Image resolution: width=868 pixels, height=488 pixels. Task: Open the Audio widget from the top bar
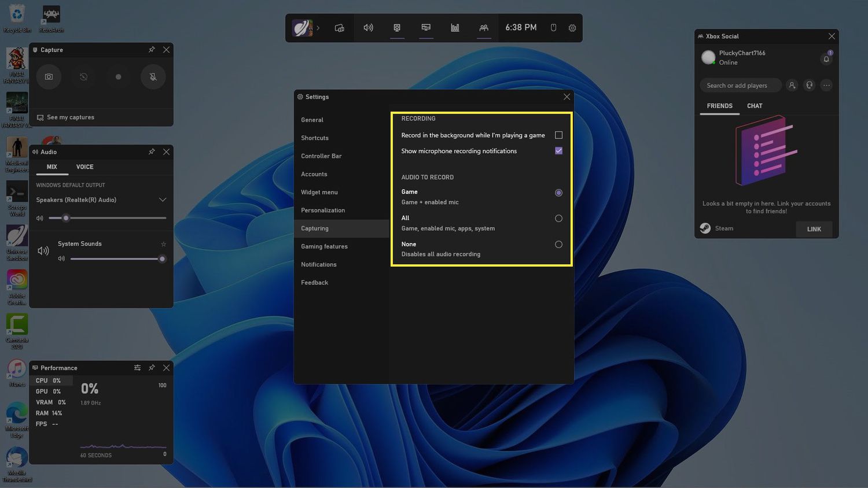point(368,28)
